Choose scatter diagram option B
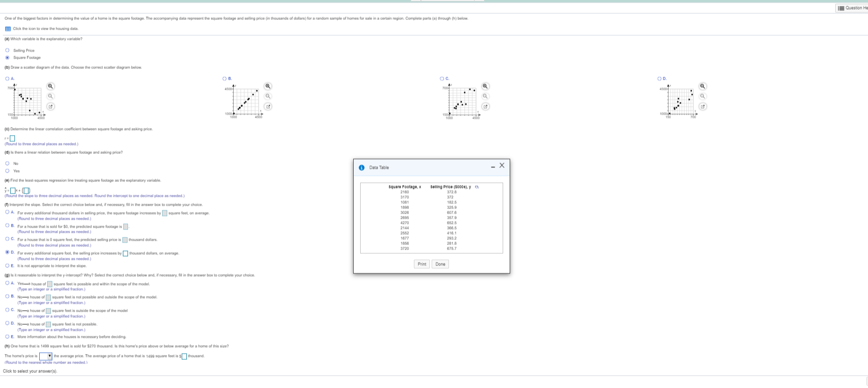This screenshot has height=388, width=868. pyautogui.click(x=225, y=78)
